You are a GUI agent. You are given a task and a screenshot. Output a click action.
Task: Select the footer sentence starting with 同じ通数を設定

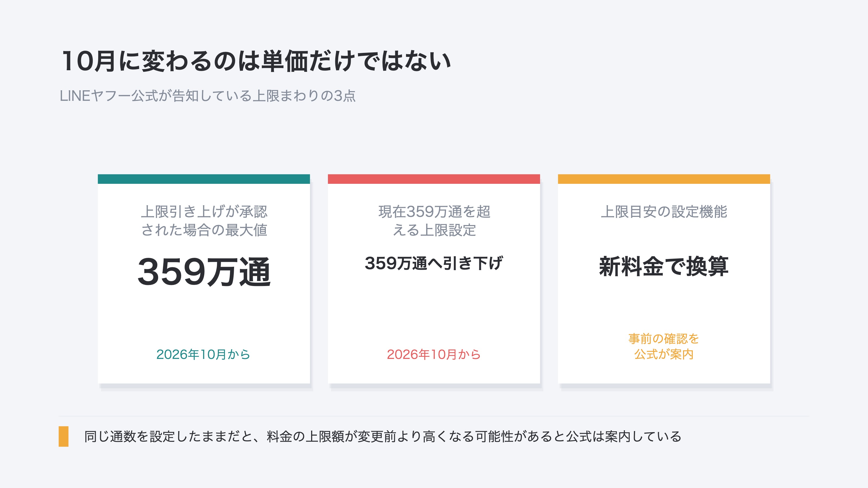(383, 436)
